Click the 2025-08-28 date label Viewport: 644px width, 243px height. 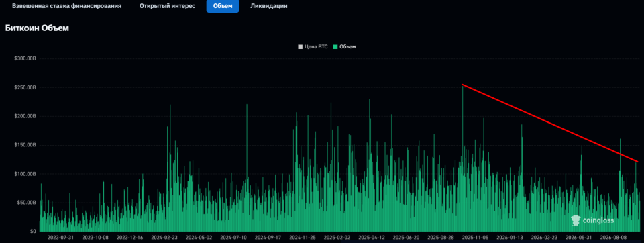441,238
